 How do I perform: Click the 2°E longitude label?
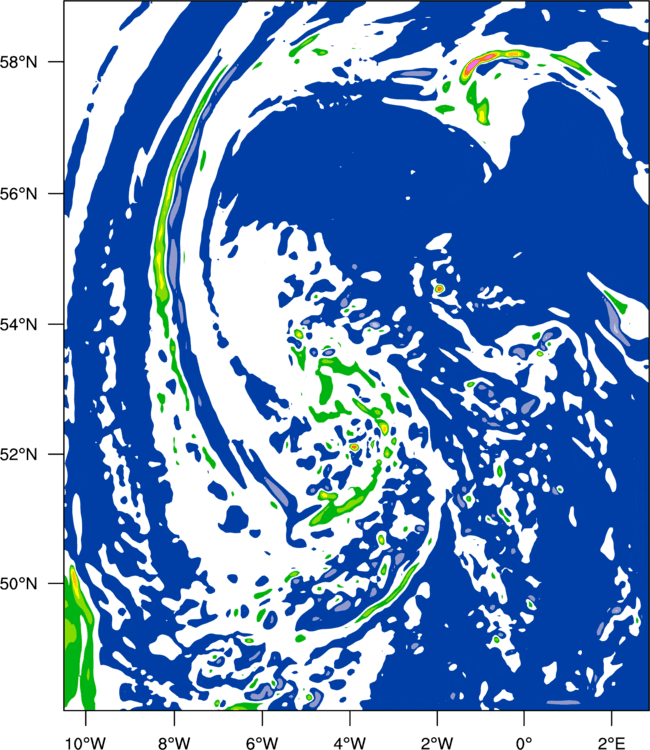tap(612, 743)
